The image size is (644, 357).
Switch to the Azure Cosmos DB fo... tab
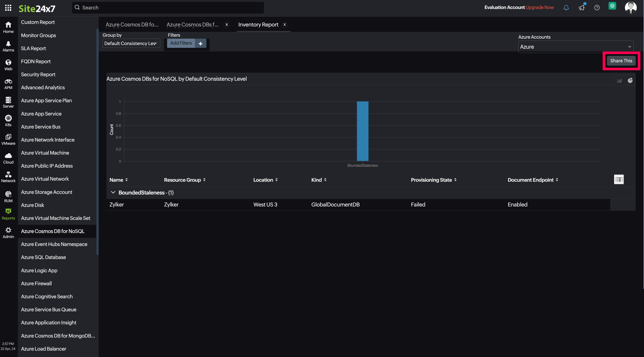(132, 25)
